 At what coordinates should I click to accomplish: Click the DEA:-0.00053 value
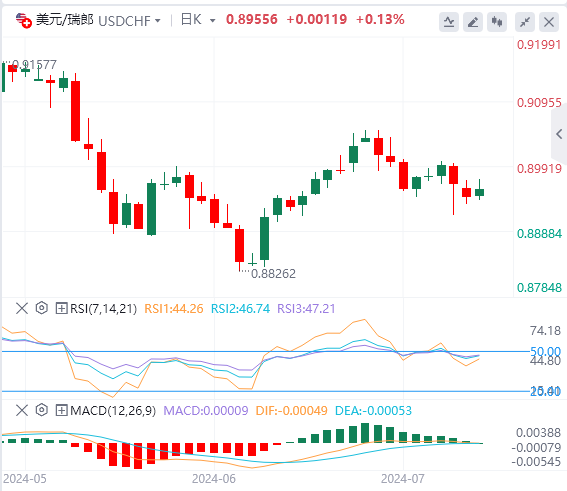point(373,411)
